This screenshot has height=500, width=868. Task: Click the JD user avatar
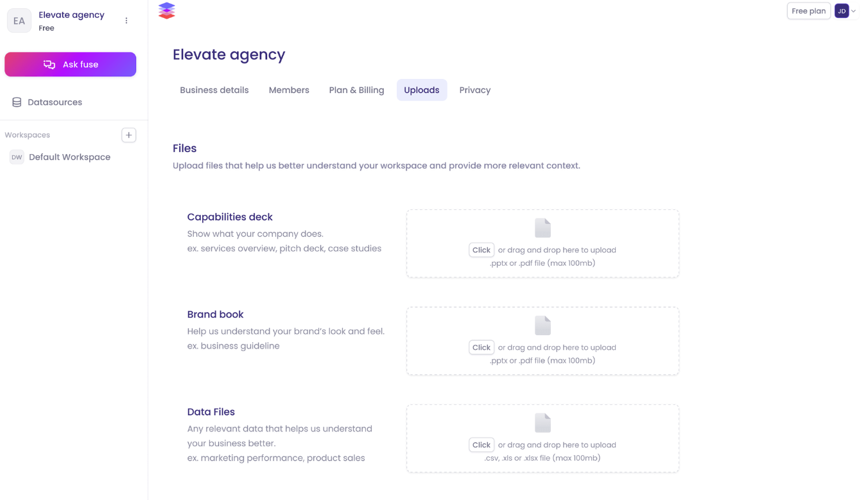click(x=842, y=11)
